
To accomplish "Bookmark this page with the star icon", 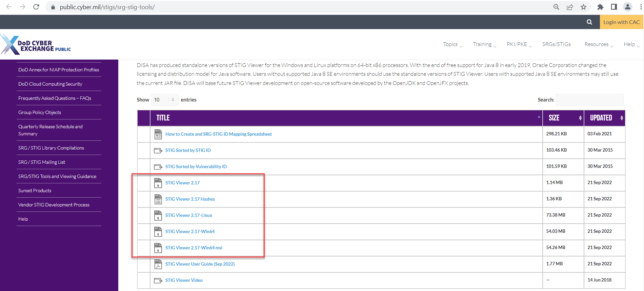I will [x=583, y=7].
